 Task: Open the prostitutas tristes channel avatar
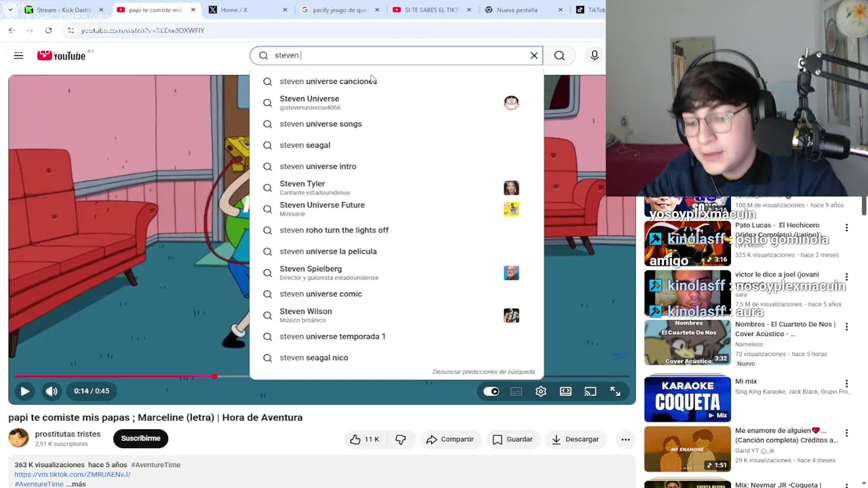click(x=18, y=438)
